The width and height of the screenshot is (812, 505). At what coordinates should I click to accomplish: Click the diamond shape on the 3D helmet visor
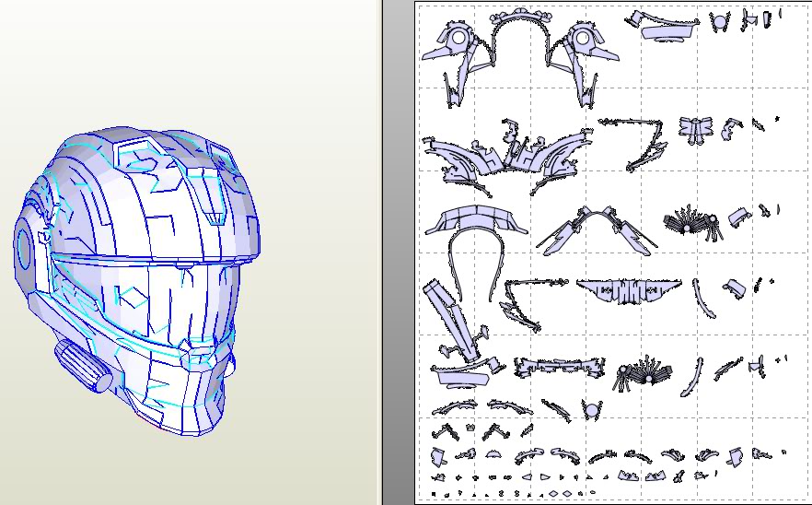tap(133, 298)
